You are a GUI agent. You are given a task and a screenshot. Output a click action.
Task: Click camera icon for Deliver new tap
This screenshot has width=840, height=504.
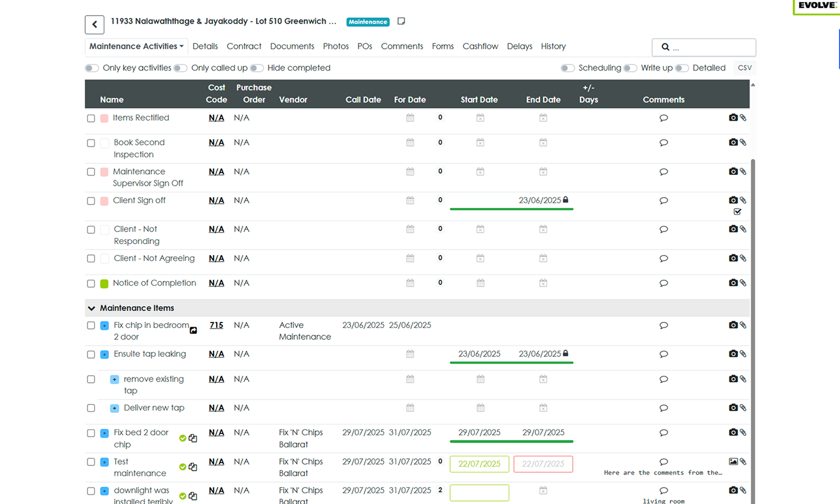tap(733, 408)
